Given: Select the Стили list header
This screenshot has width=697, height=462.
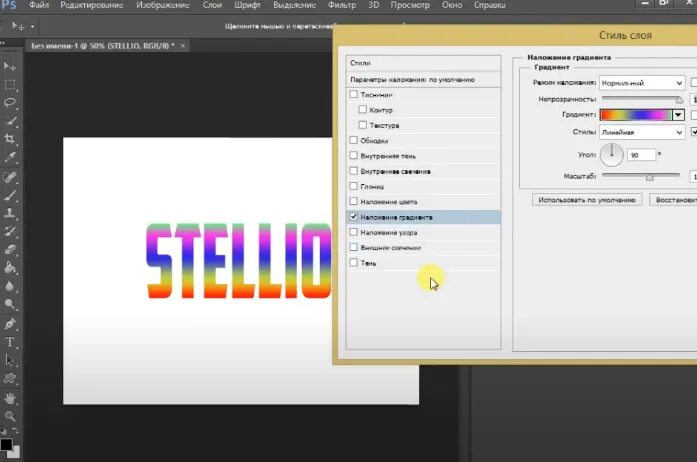Looking at the screenshot, I should tap(423, 63).
